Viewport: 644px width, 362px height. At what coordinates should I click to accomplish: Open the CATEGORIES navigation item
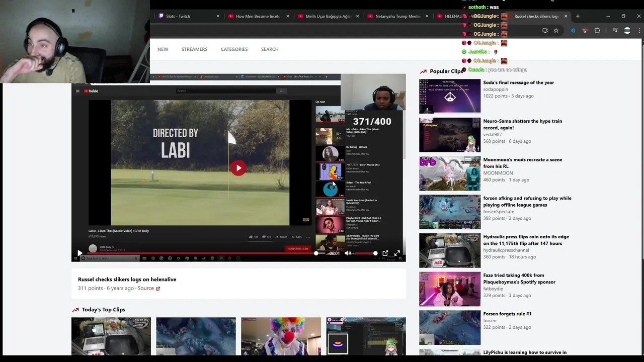[x=234, y=49]
